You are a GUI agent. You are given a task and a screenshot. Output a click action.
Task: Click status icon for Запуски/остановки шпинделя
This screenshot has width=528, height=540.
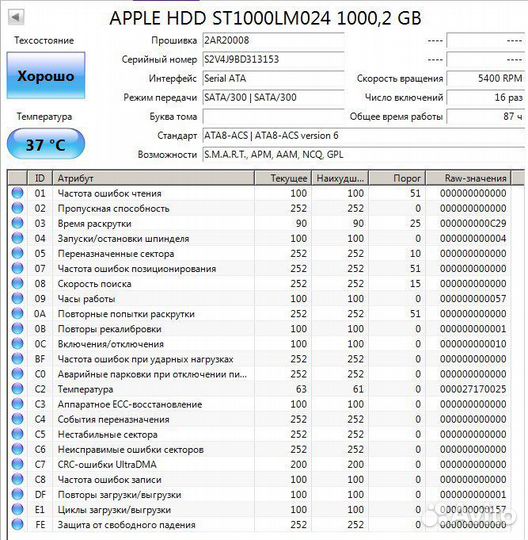pos(17,238)
